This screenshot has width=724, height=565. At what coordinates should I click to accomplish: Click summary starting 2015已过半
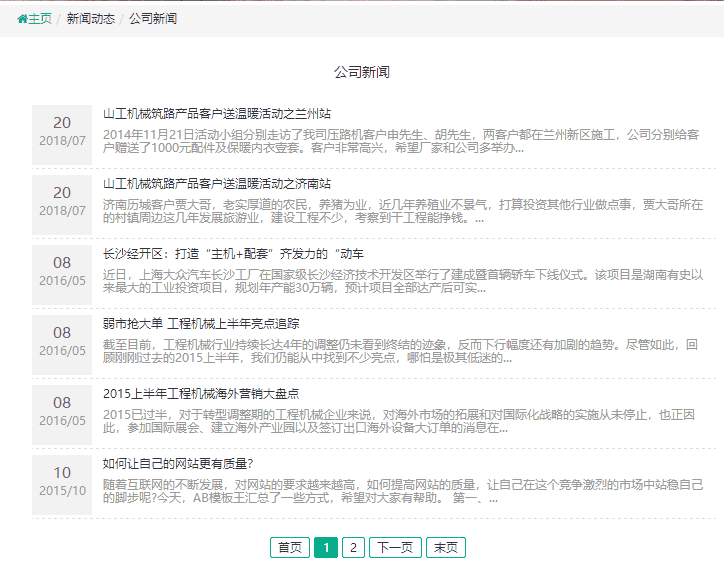398,421
